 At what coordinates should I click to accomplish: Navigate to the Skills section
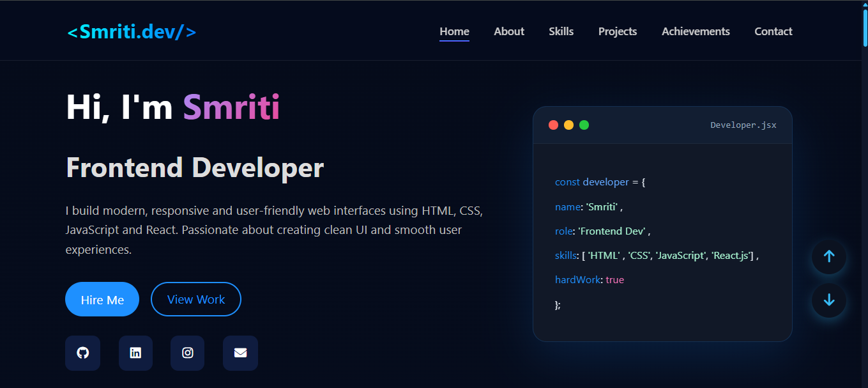tap(561, 31)
